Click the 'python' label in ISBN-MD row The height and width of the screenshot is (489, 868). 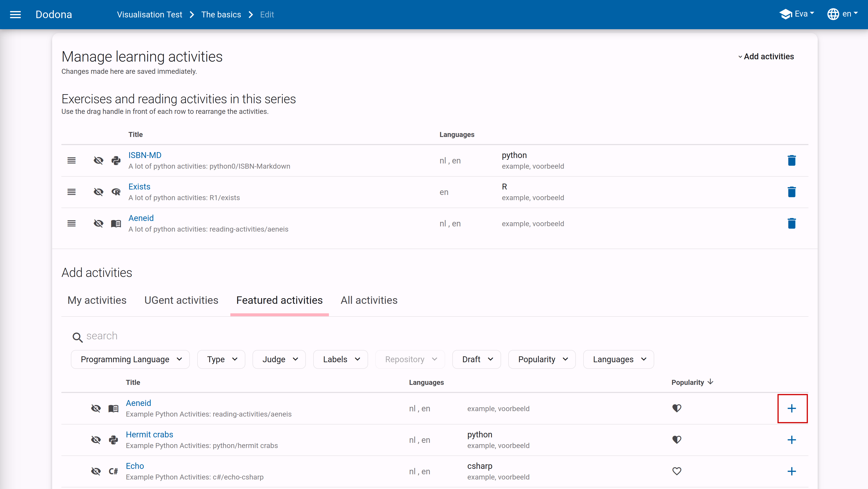click(514, 155)
